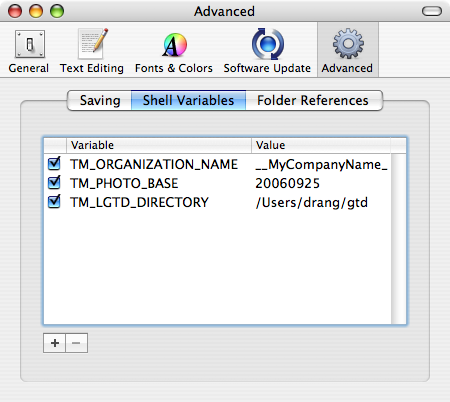Screen dimensions: 450x402
Task: Switch to the Folder References tab
Action: tap(313, 100)
